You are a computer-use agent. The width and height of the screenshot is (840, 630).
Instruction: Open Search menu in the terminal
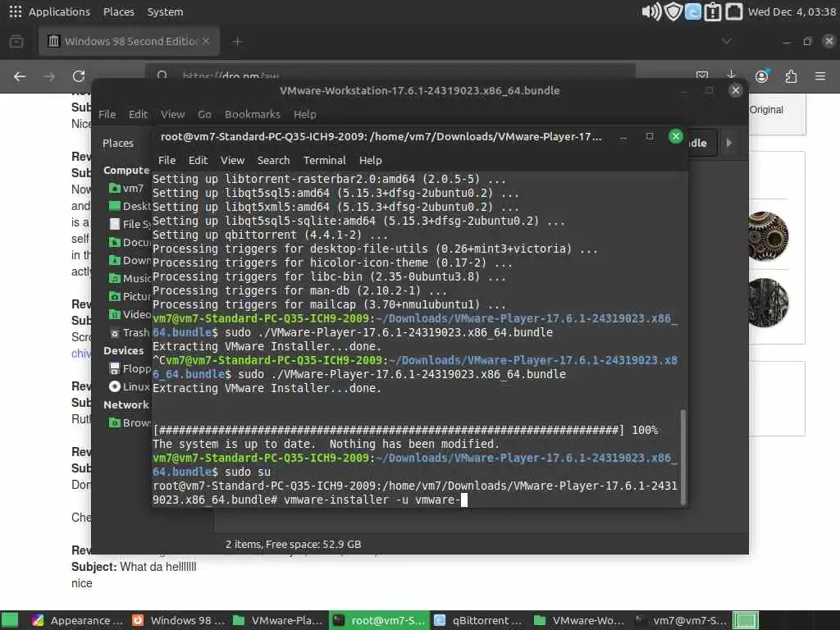(273, 160)
